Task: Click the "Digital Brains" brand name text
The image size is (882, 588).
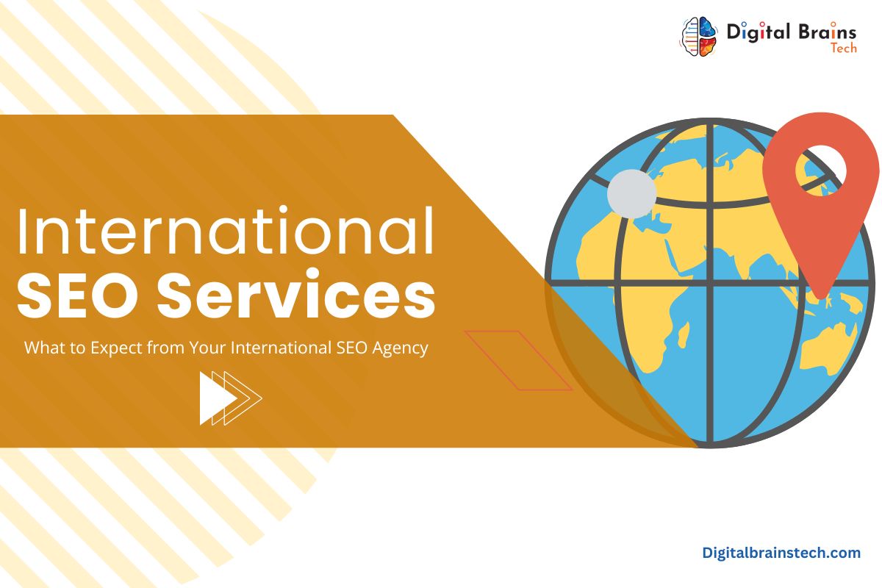Action: click(791, 32)
